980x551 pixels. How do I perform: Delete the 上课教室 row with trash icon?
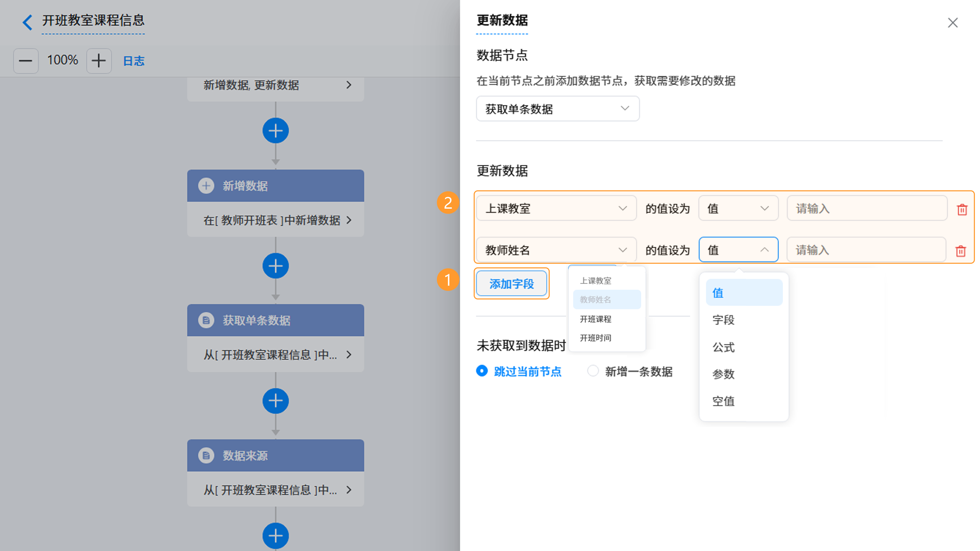coord(962,209)
